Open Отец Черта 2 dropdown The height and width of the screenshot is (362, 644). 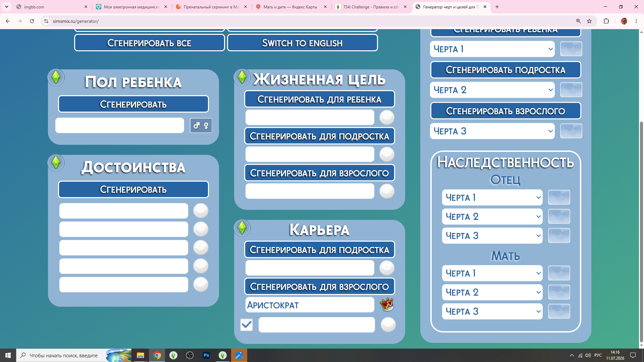pyautogui.click(x=492, y=217)
